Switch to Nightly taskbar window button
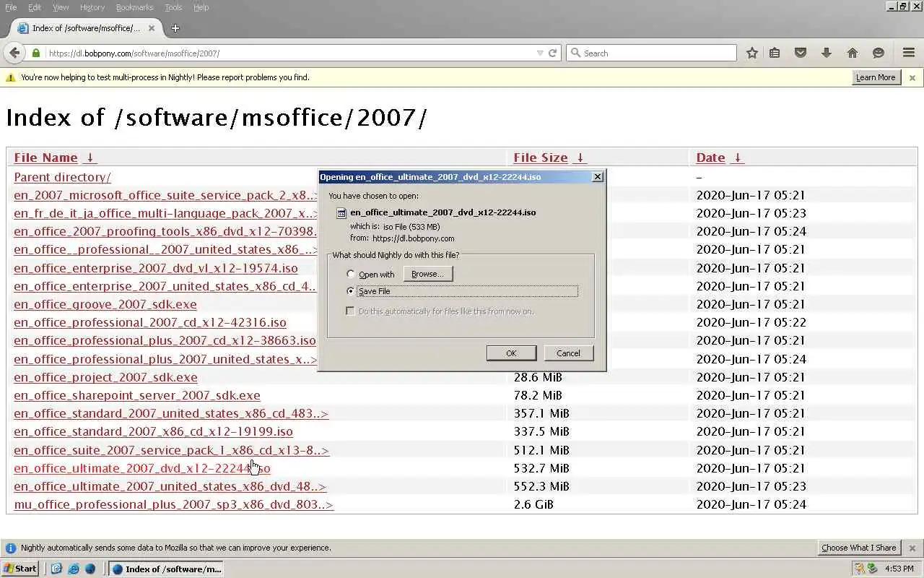The width and height of the screenshot is (924, 578). coord(165,569)
